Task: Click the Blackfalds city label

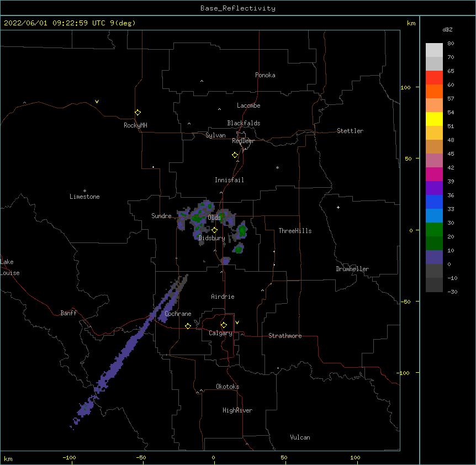Action: click(x=244, y=123)
